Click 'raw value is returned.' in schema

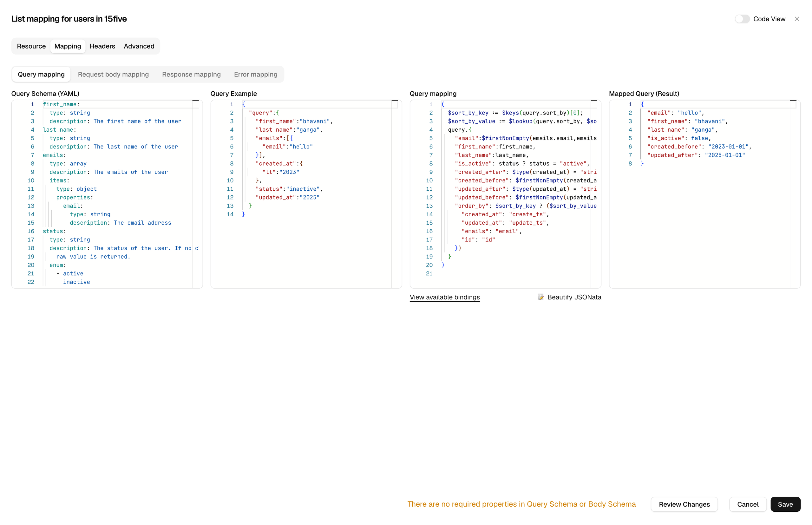(93, 257)
